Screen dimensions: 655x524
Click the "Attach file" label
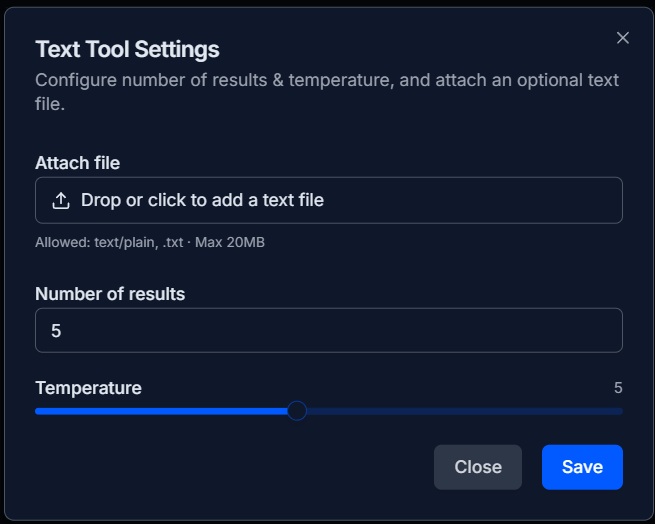(78, 163)
